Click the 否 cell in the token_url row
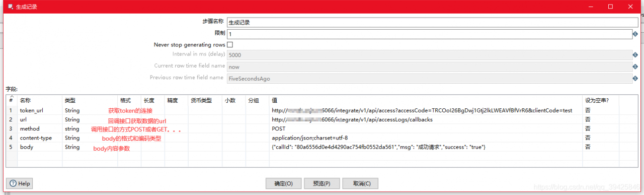The width and height of the screenshot is (644, 195). click(601, 110)
